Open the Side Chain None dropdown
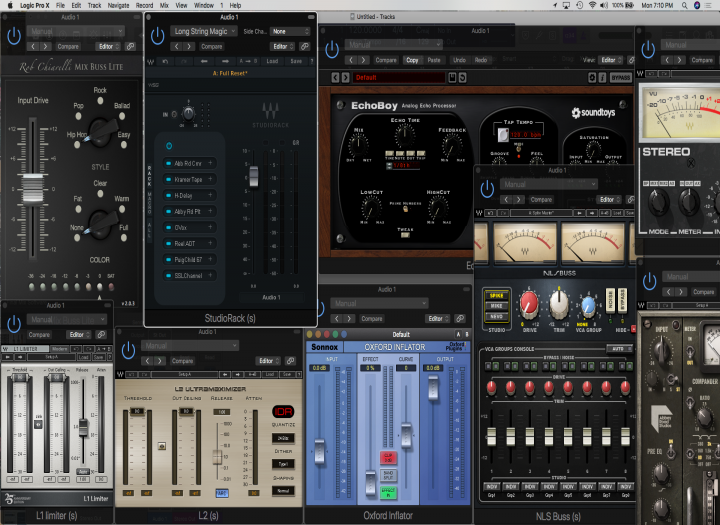Screen dimensions: 720x525 (x=290, y=31)
